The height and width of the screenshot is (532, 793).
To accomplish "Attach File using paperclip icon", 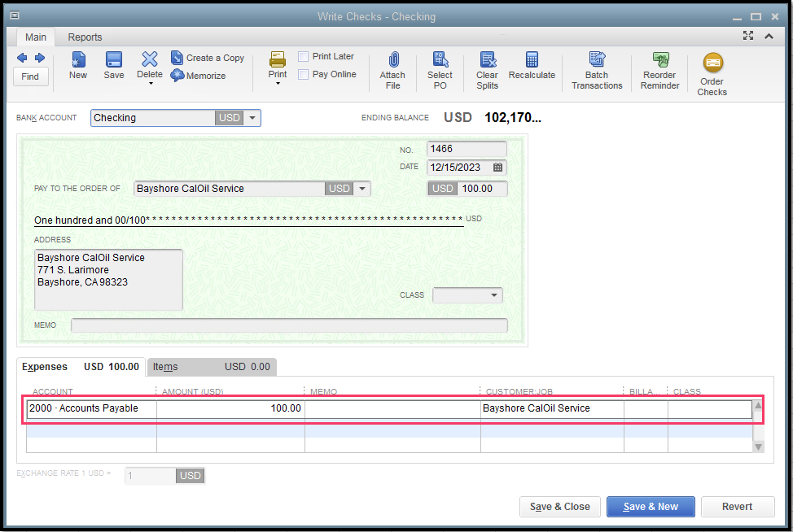I will [393, 70].
